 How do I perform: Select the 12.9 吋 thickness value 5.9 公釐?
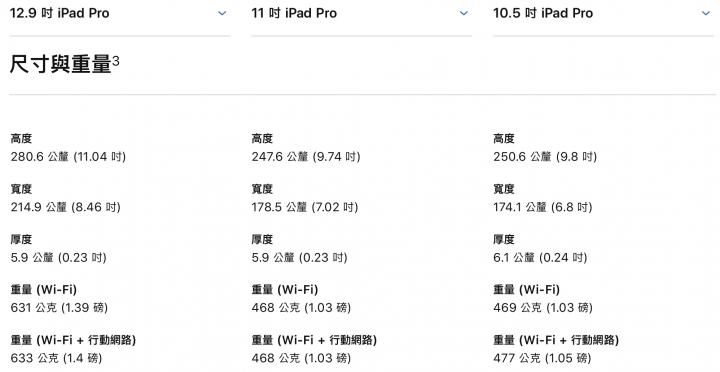click(58, 258)
